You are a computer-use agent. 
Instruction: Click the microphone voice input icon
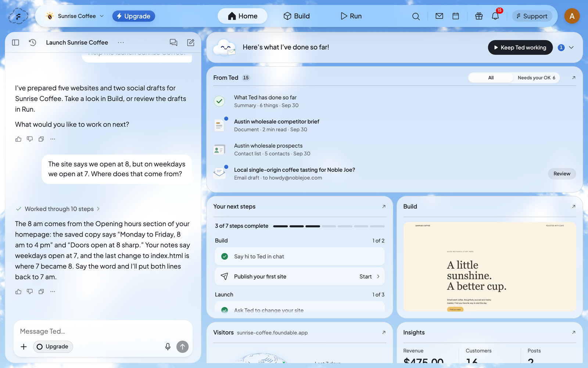[x=168, y=347]
